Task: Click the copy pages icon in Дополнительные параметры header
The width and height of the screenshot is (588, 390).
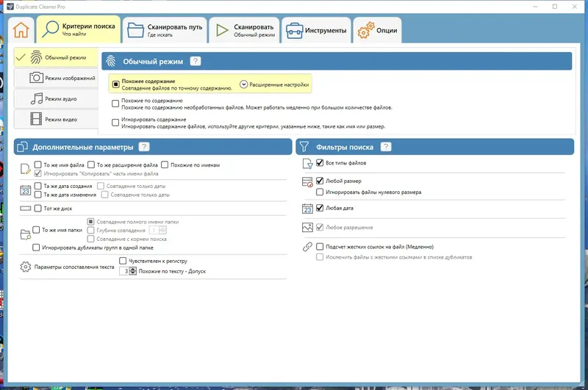Action: (23, 147)
